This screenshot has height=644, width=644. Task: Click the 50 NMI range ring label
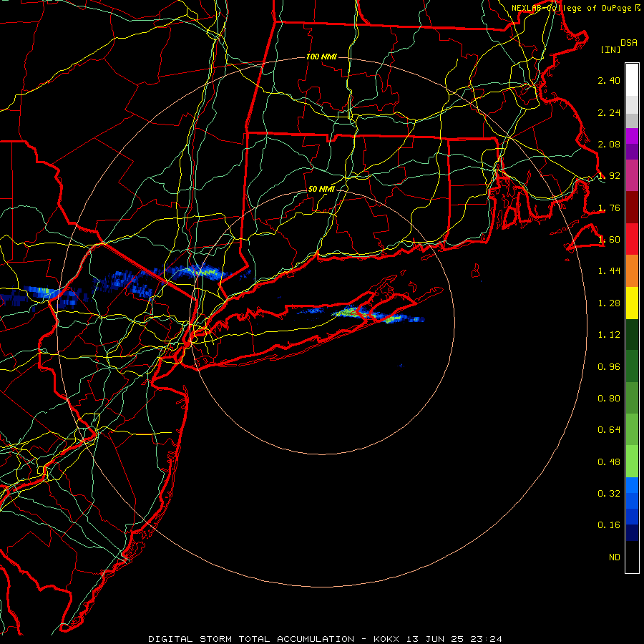[x=321, y=189]
